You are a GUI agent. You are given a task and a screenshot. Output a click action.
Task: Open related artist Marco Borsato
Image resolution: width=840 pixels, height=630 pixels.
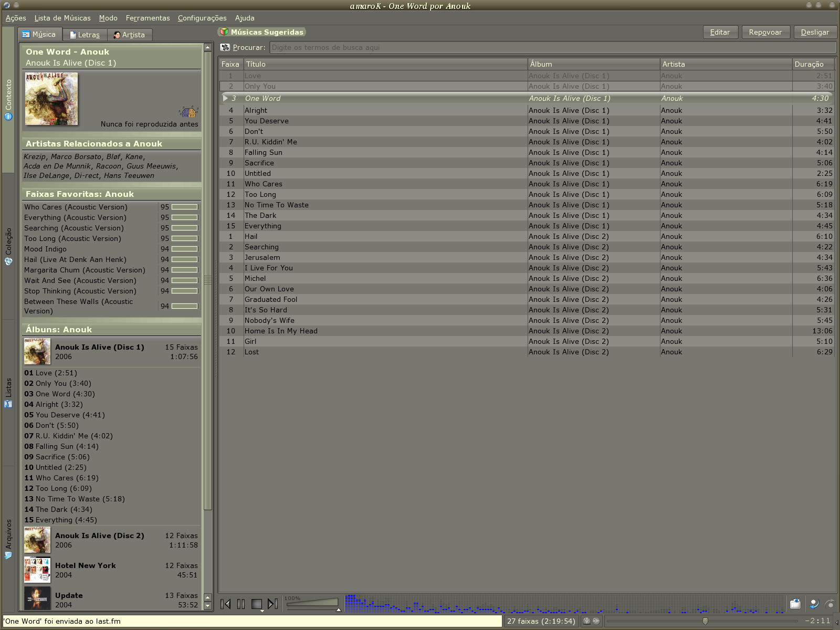(x=76, y=156)
